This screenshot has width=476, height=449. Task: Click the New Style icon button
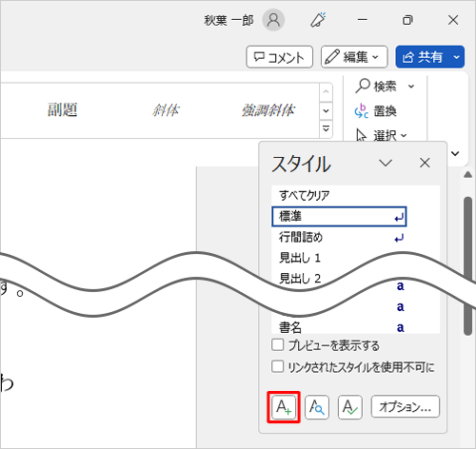[284, 407]
